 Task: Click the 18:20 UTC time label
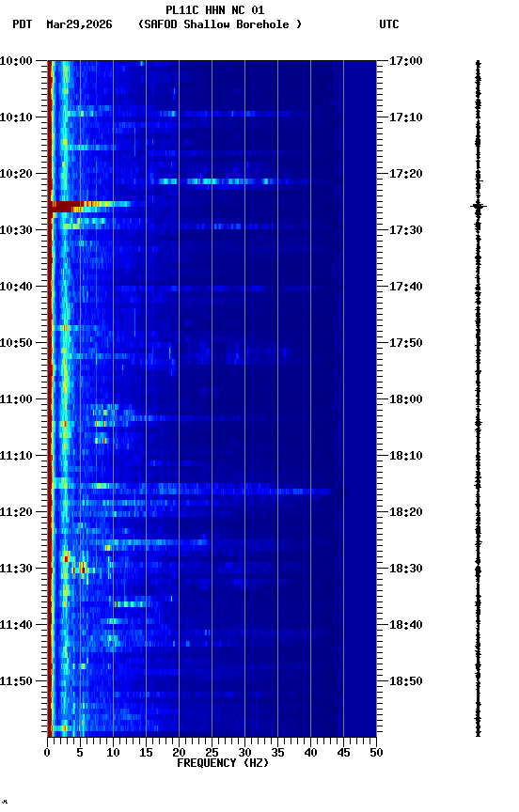pyautogui.click(x=406, y=512)
